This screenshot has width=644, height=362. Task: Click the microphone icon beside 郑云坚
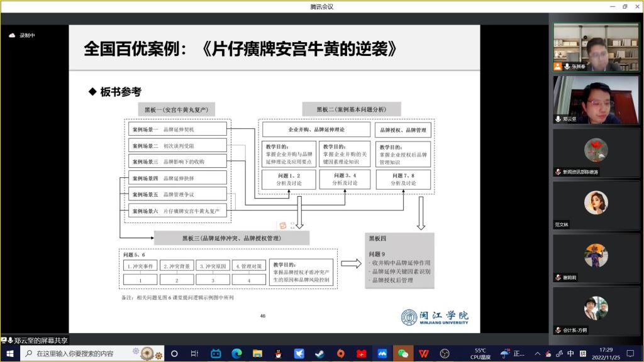coord(558,119)
